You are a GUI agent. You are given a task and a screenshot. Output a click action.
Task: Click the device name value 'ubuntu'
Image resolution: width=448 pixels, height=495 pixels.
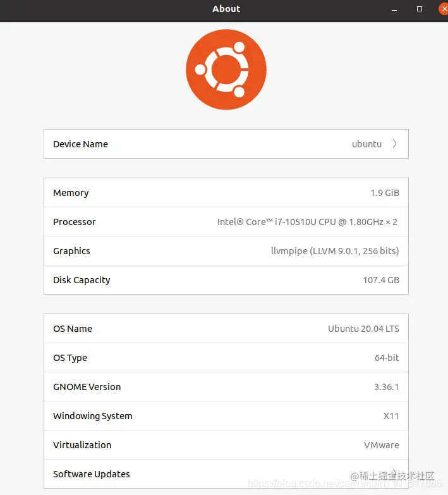366,144
